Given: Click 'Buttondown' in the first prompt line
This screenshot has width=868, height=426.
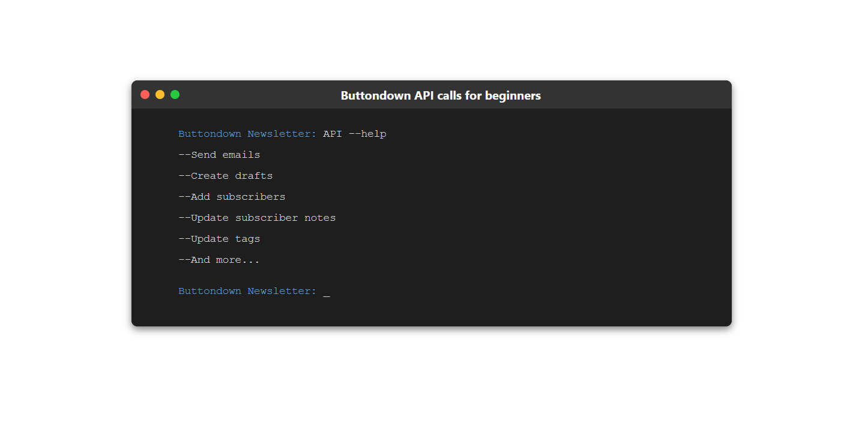Looking at the screenshot, I should [209, 134].
